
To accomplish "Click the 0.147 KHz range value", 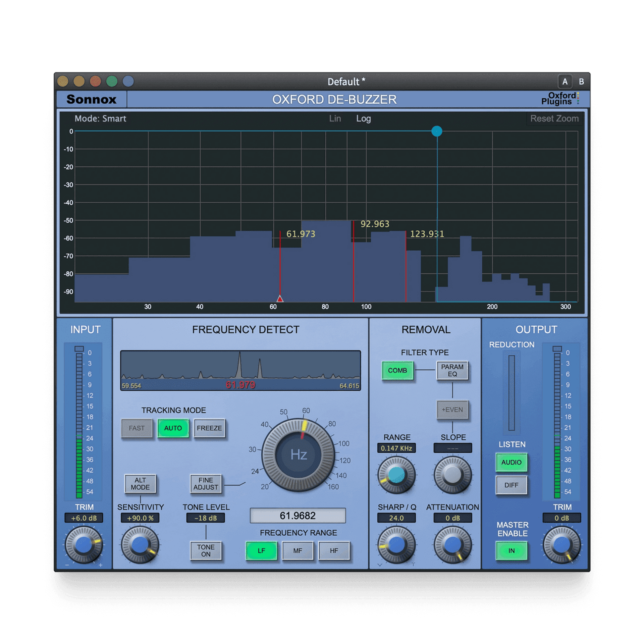I will coord(396,448).
